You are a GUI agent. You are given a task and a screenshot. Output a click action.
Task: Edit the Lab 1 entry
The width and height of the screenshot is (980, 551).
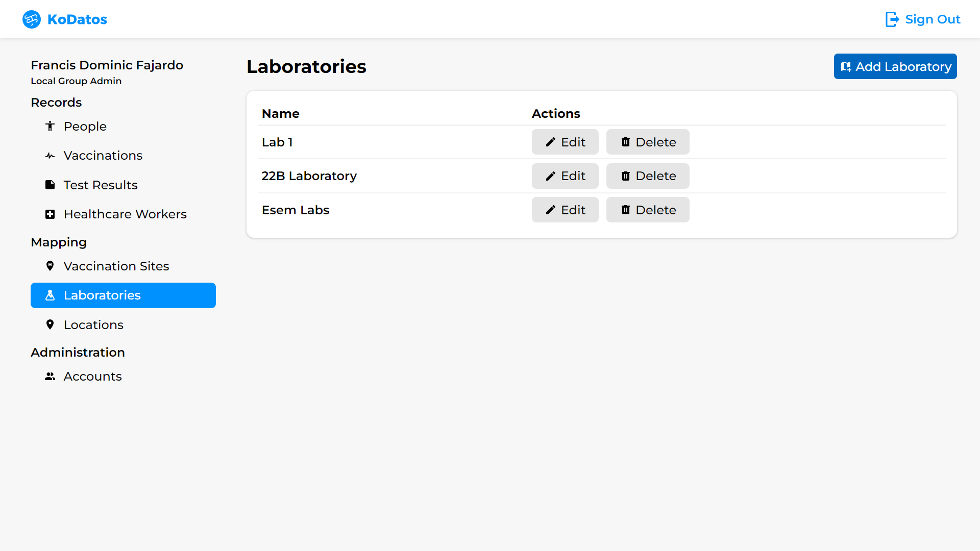pyautogui.click(x=565, y=142)
